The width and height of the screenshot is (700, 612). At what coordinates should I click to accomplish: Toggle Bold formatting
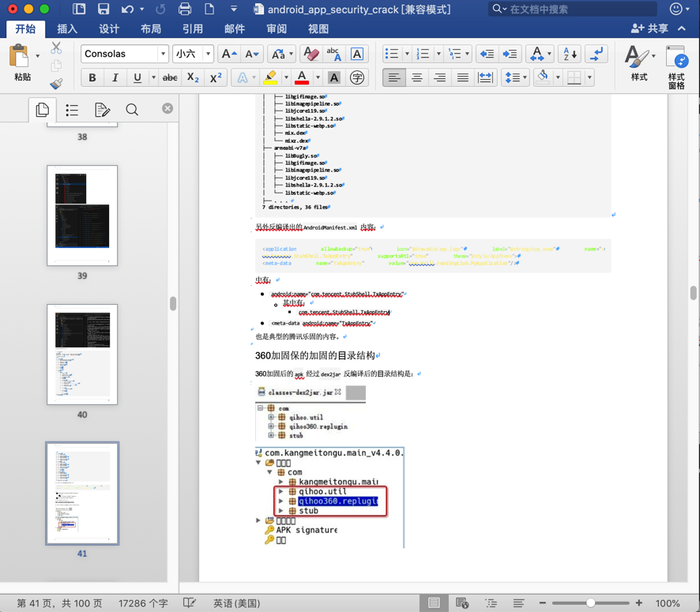click(92, 77)
